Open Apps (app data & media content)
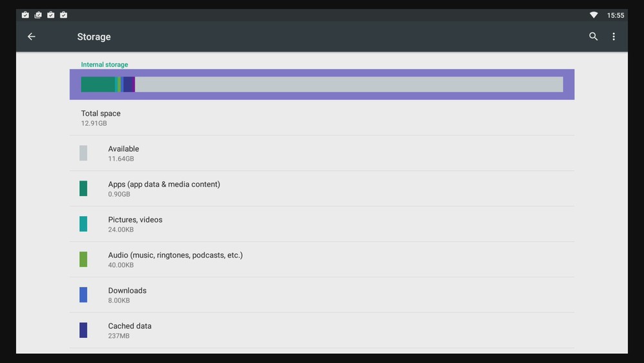This screenshot has height=363, width=644. (321, 189)
